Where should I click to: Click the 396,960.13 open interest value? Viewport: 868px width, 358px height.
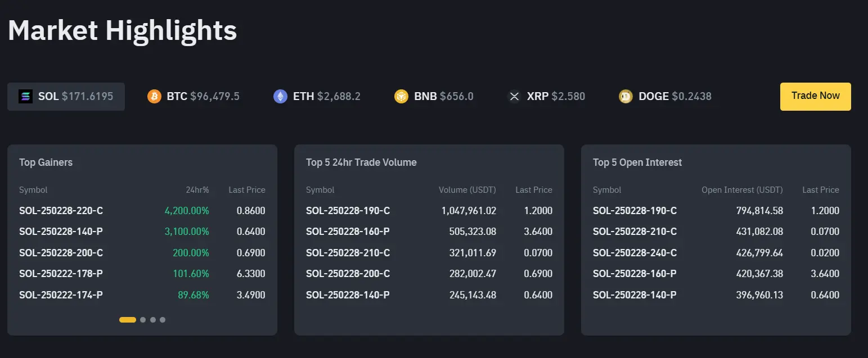[x=759, y=295]
